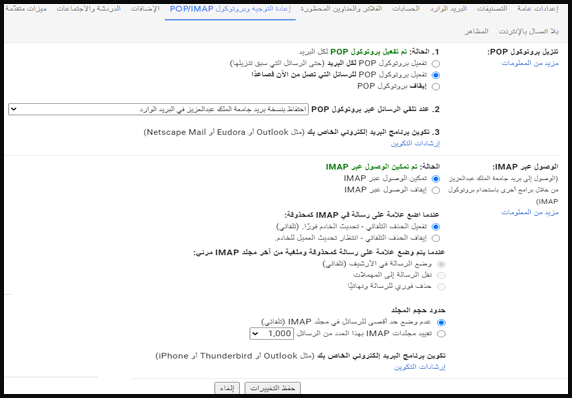This screenshot has width=572, height=398.
Task: Select the إعادة التوجيه وبروتوكول POP/IMAP tab
Action: [230, 9]
